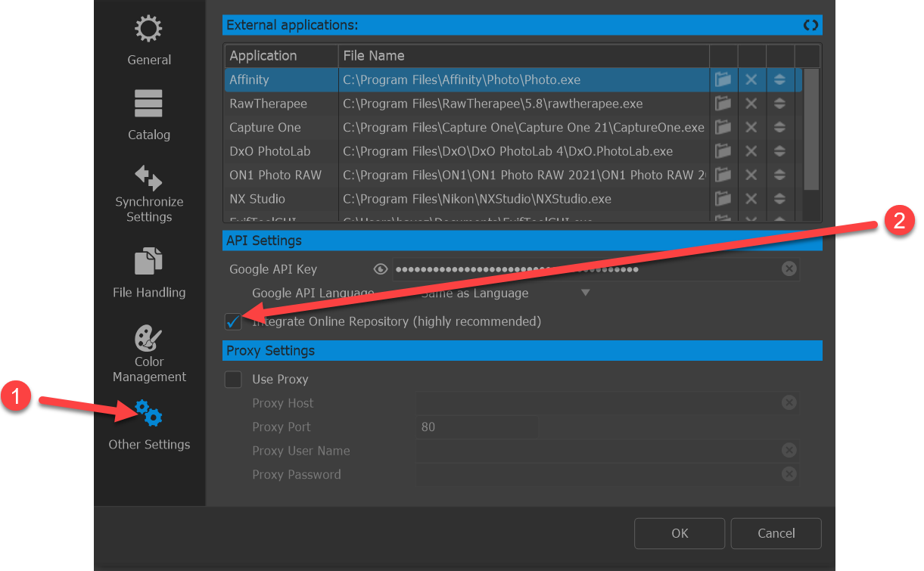Click the Photo.exe file path cell
The width and height of the screenshot is (924, 571).
pyautogui.click(x=524, y=79)
